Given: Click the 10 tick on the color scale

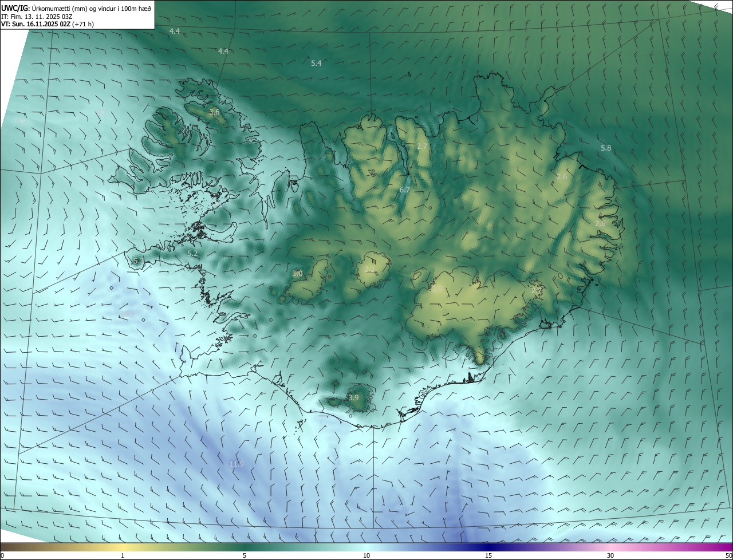Looking at the screenshot, I should 366,555.
